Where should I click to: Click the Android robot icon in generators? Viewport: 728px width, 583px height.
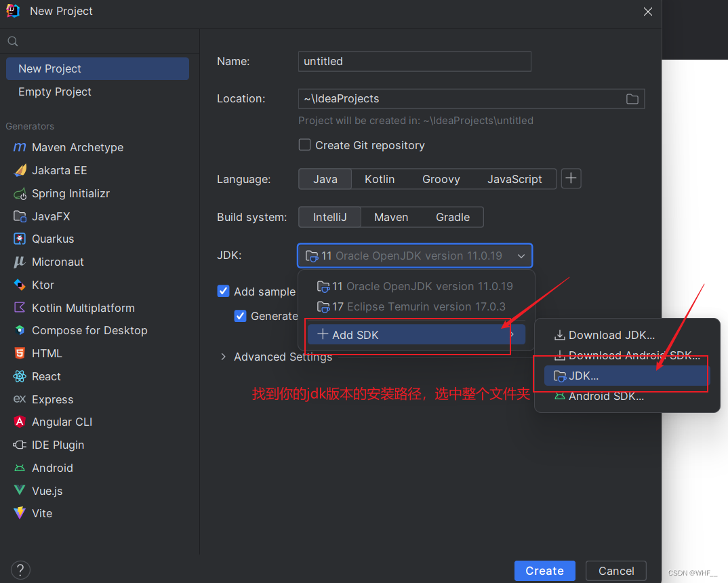[20, 468]
